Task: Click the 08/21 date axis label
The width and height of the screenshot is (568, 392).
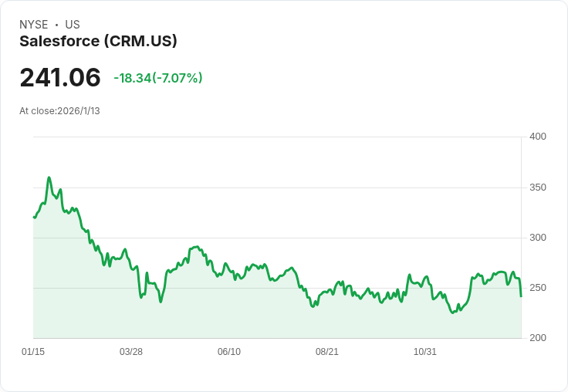Action: (327, 351)
